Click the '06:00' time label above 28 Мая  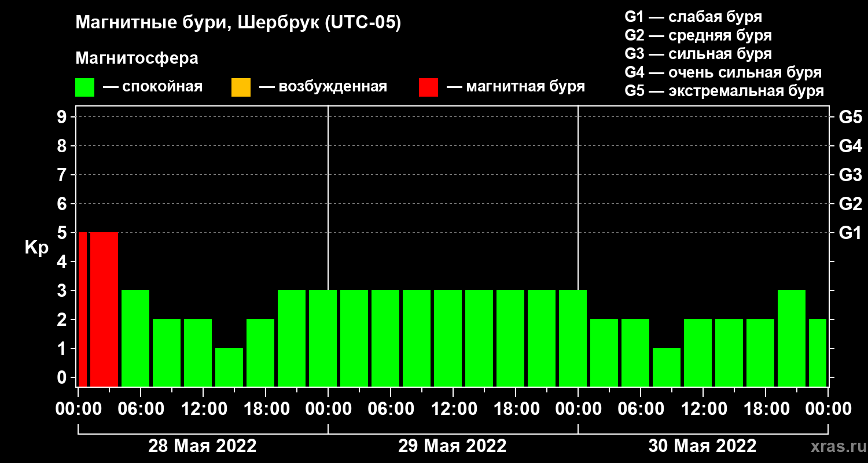click(x=141, y=409)
